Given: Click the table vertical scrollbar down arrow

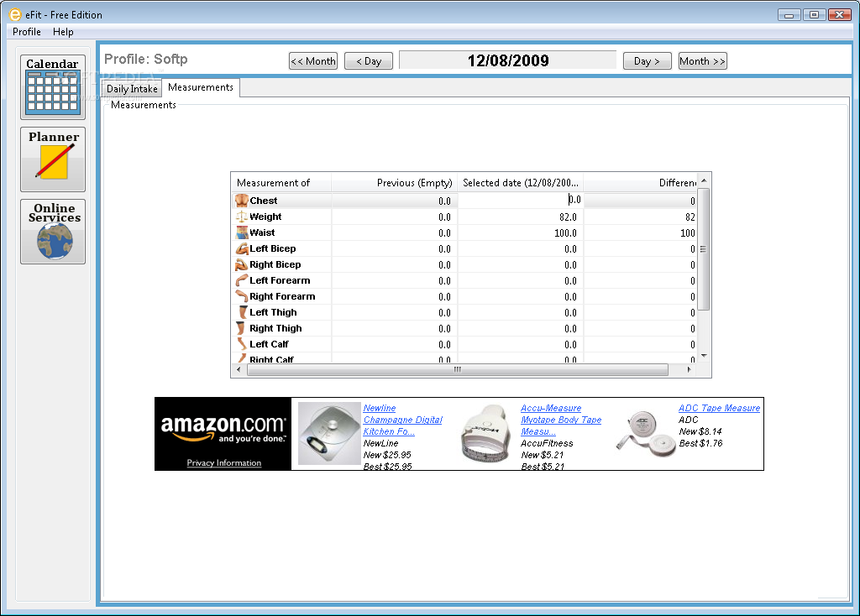Looking at the screenshot, I should (x=704, y=356).
